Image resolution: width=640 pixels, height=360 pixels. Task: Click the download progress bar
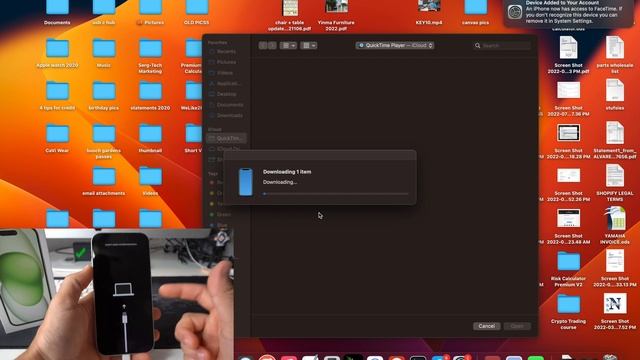(x=336, y=194)
